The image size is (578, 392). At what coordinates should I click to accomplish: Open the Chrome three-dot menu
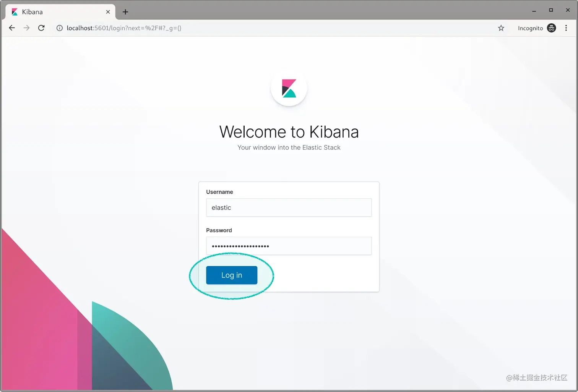[x=567, y=28]
